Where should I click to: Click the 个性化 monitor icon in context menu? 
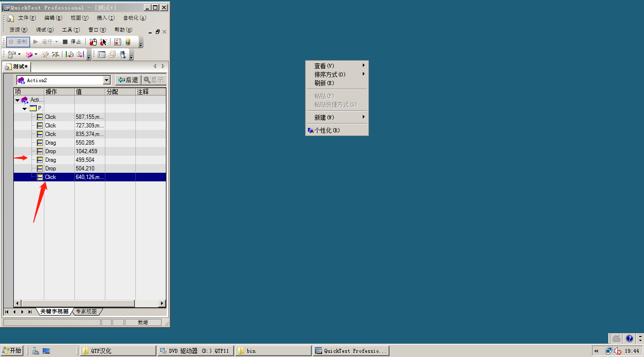311,130
